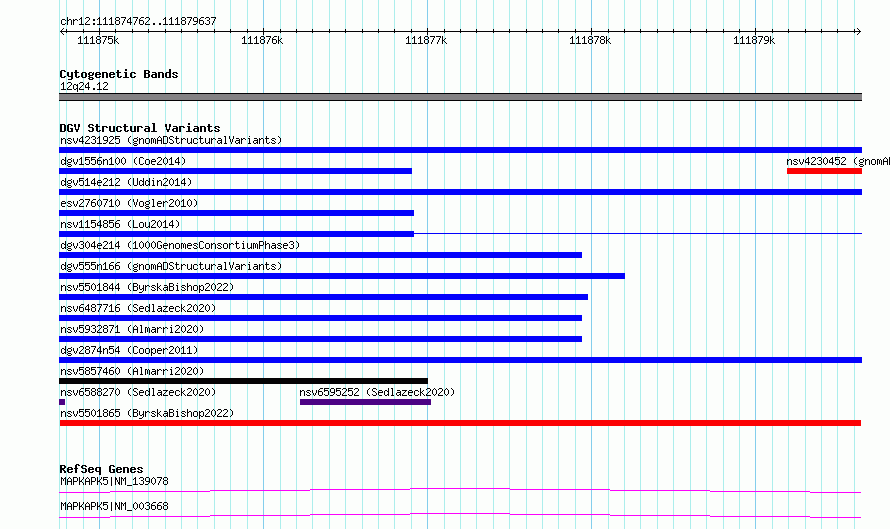The width and height of the screenshot is (890, 529).
Task: Click the DGV Structural Variants track title
Action: (140, 128)
